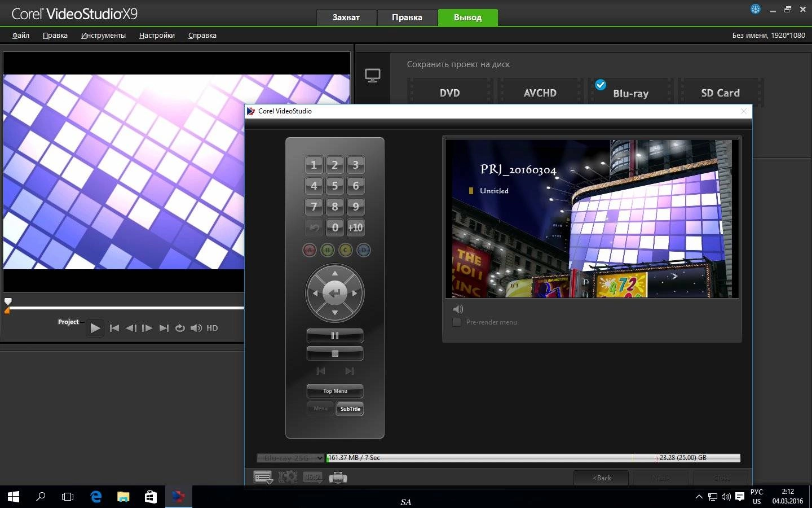Click remote number 8 key
The width and height of the screenshot is (812, 508).
[335, 207]
